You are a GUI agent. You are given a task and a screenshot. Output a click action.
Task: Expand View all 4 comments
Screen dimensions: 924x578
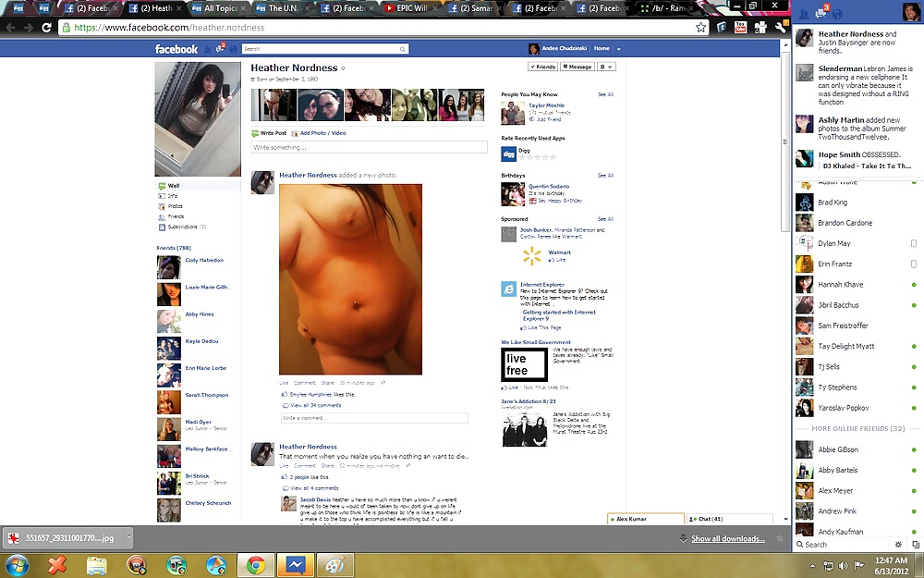tap(314, 488)
